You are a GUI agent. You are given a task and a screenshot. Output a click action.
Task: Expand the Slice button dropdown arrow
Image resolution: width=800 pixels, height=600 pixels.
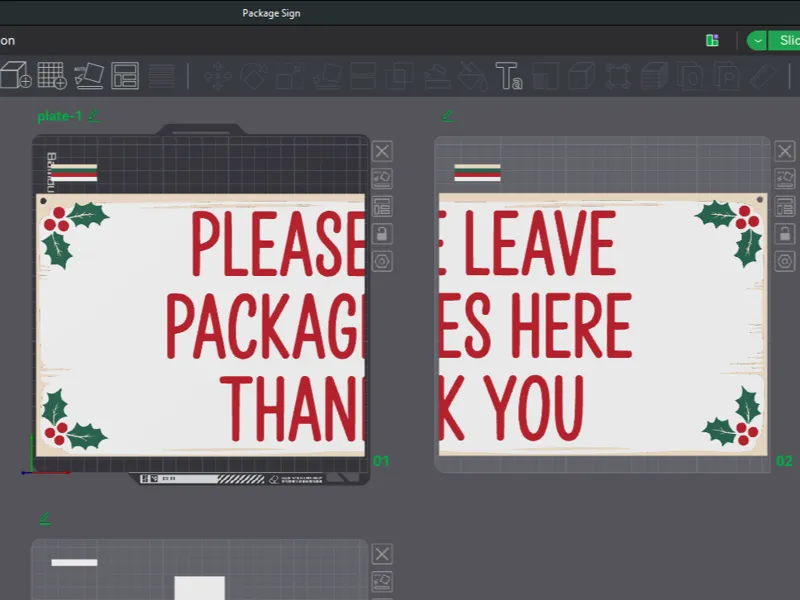757,40
